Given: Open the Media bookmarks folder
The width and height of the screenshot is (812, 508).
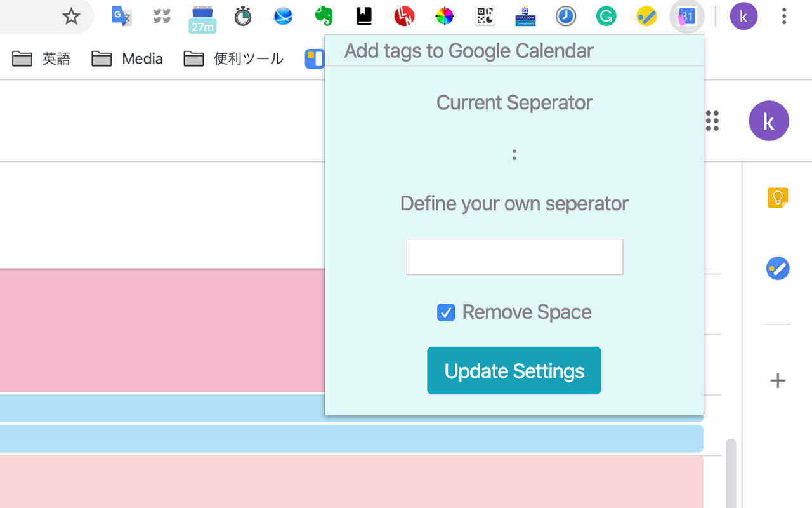Looking at the screenshot, I should pyautogui.click(x=128, y=59).
